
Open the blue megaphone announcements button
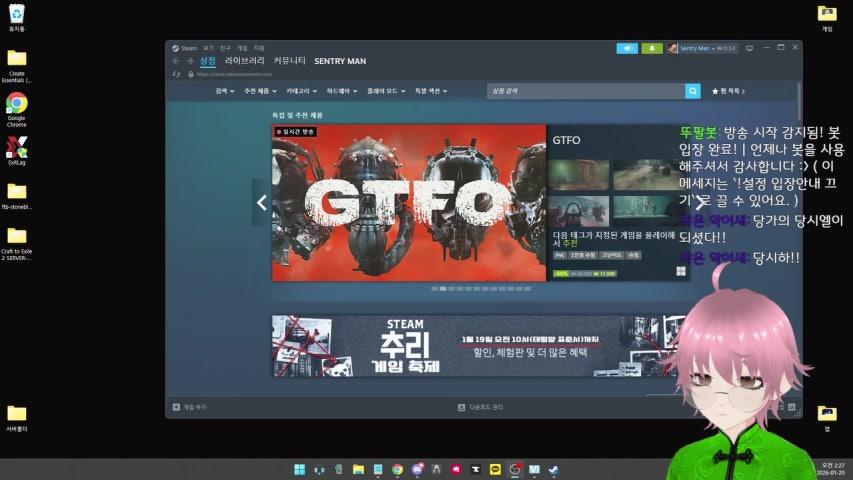[x=627, y=48]
